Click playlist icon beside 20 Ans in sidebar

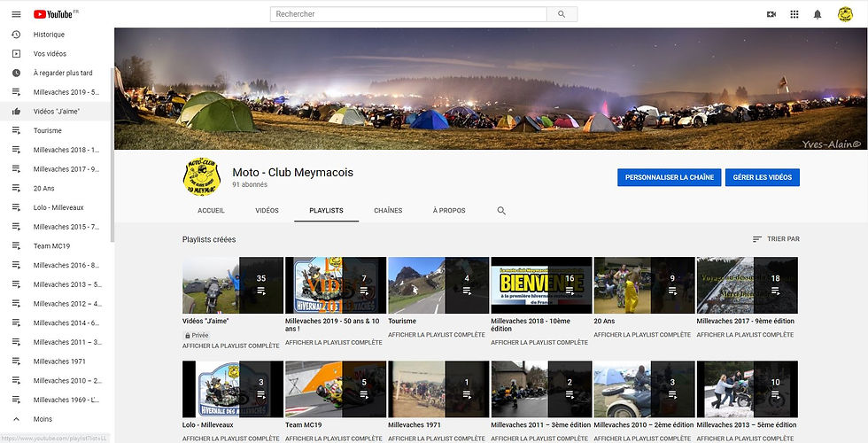pyautogui.click(x=16, y=188)
